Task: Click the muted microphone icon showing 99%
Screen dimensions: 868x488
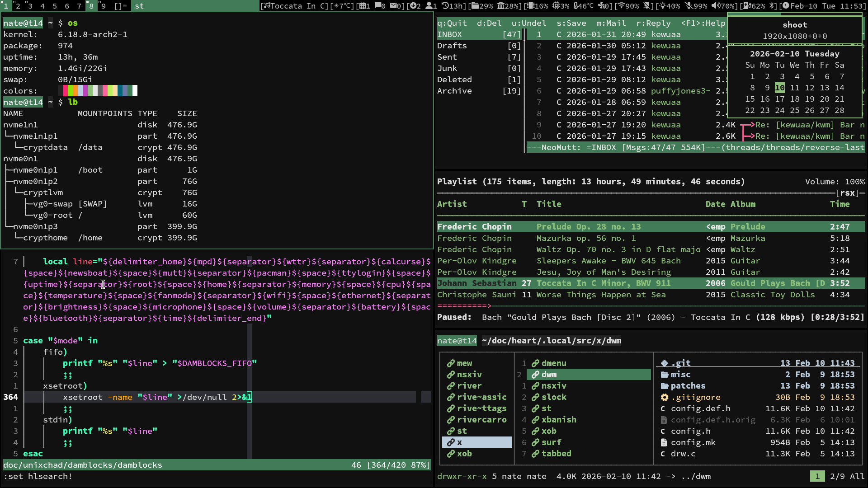Action: (x=689, y=6)
